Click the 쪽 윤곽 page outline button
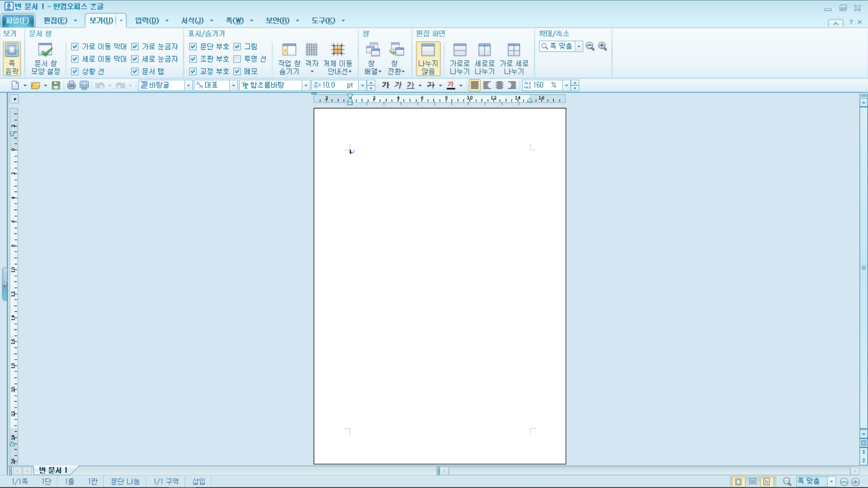Viewport: 868px width, 488px height. [12, 58]
